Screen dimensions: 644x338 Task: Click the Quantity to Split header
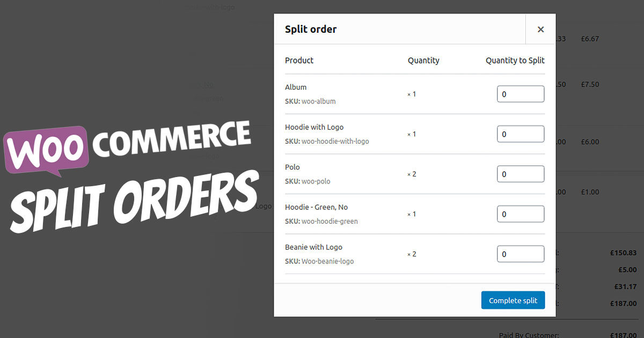(x=515, y=60)
